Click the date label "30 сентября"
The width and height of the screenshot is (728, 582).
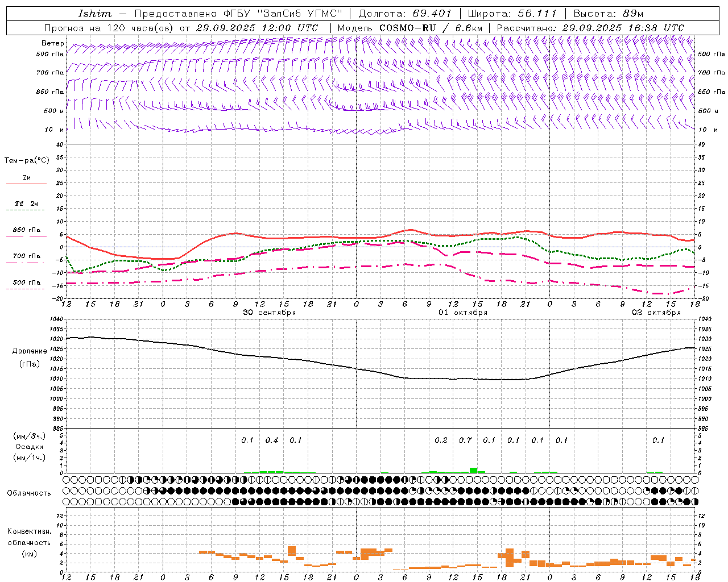[x=270, y=313]
